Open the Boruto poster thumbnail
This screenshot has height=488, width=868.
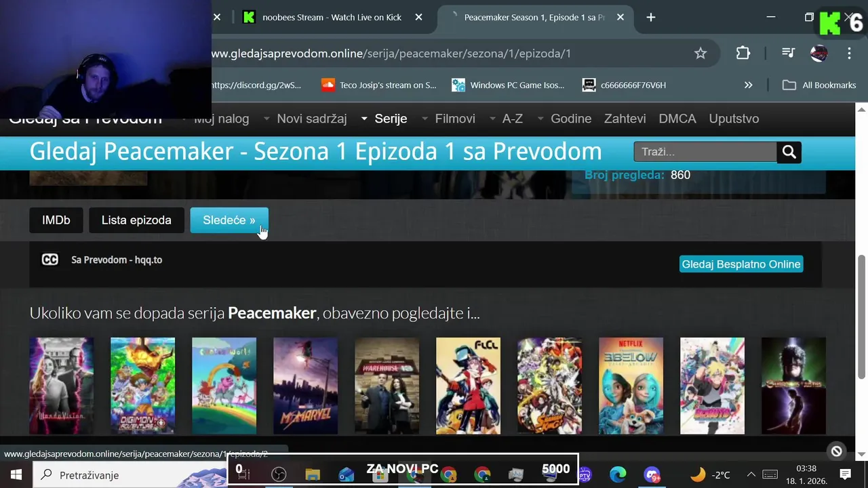(x=712, y=386)
